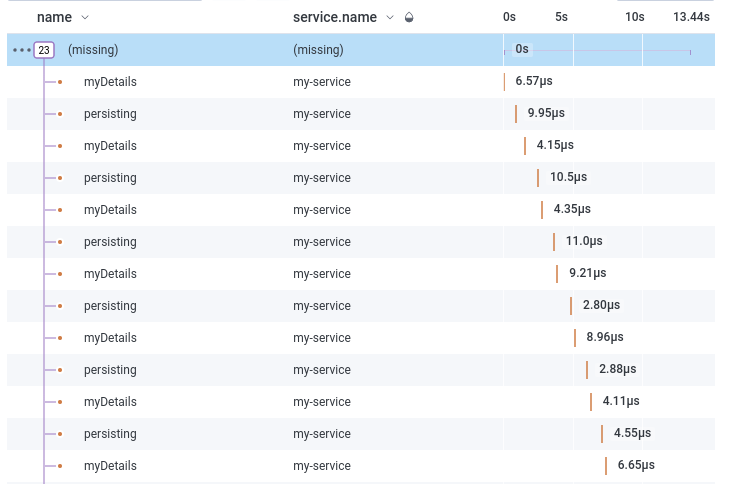This screenshot has height=484, width=732.
Task: Click the span bar labeled 11.0µs
Action: (554, 242)
